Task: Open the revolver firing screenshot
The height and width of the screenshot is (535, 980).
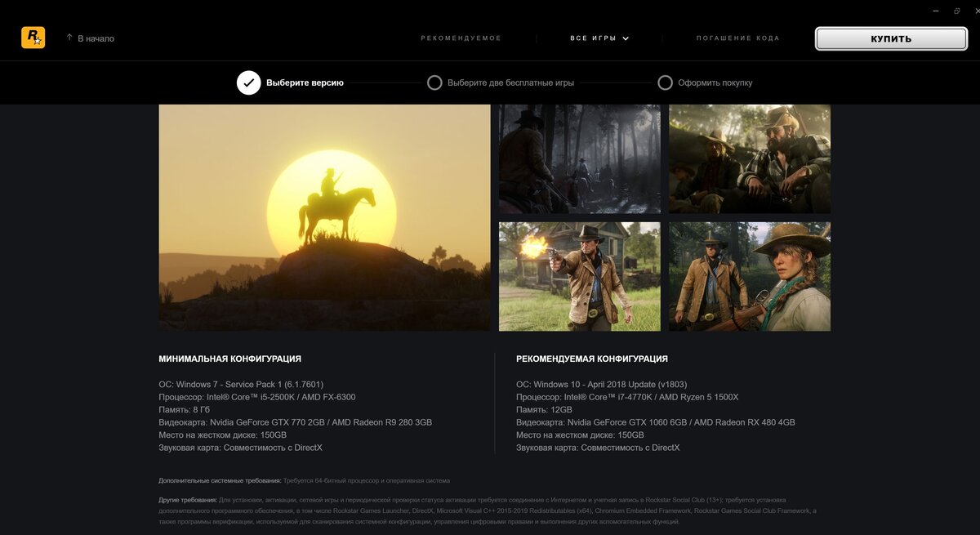Action: 580,276
